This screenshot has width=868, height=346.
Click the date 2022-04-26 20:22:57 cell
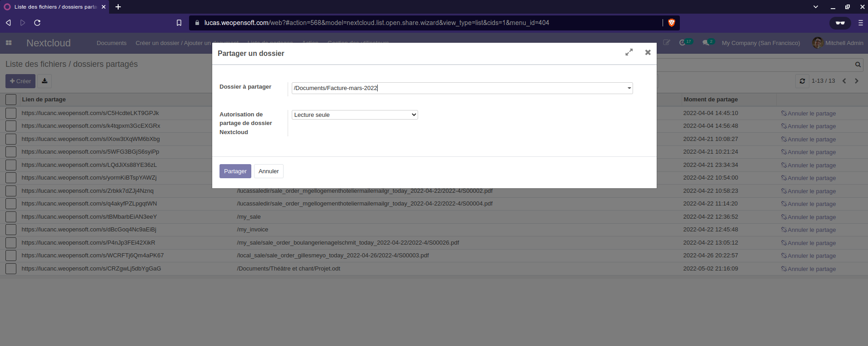(x=711, y=256)
